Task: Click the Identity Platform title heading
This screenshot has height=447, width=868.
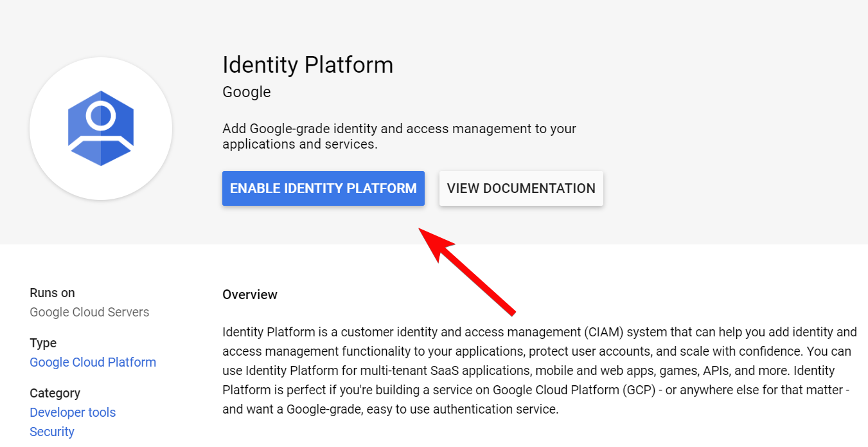Action: 308,65
